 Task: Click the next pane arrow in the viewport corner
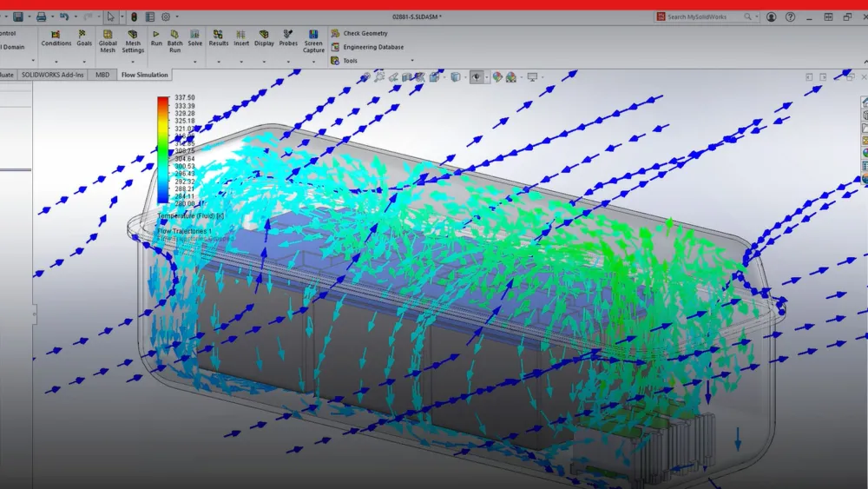tap(823, 77)
